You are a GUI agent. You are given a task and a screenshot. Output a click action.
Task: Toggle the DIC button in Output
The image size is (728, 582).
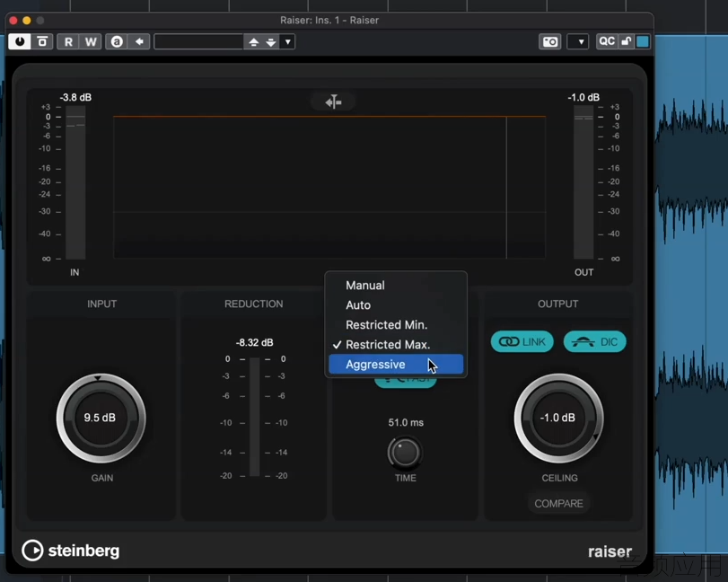pyautogui.click(x=595, y=342)
